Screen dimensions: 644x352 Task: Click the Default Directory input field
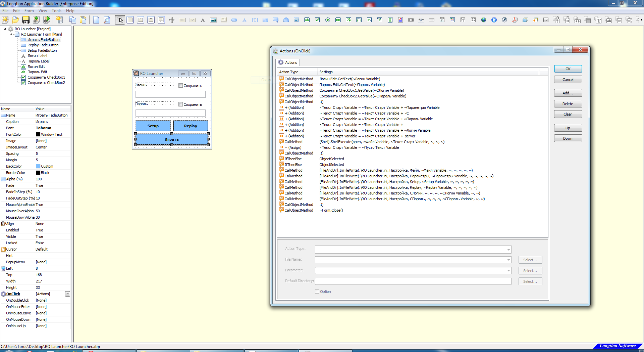[x=413, y=281]
